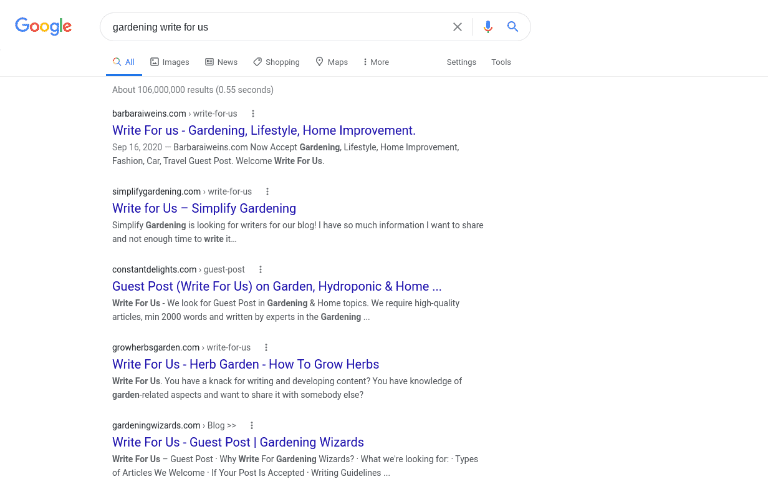The width and height of the screenshot is (768, 479).
Task: Open options for constantdelights.com result
Action: (x=260, y=269)
